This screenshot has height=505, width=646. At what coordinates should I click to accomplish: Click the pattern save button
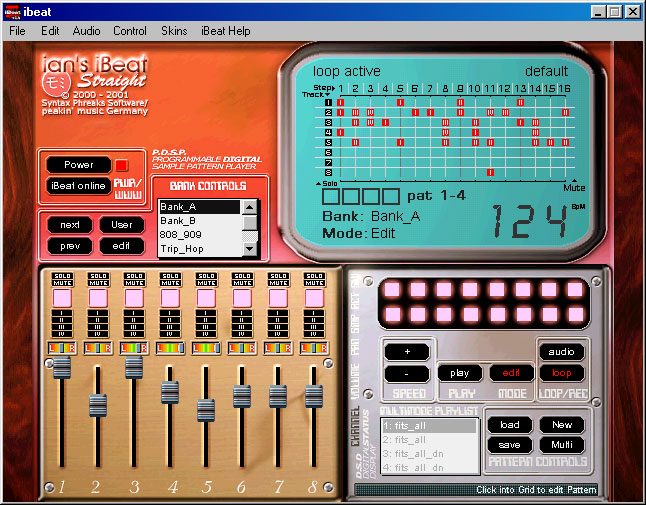coord(510,445)
